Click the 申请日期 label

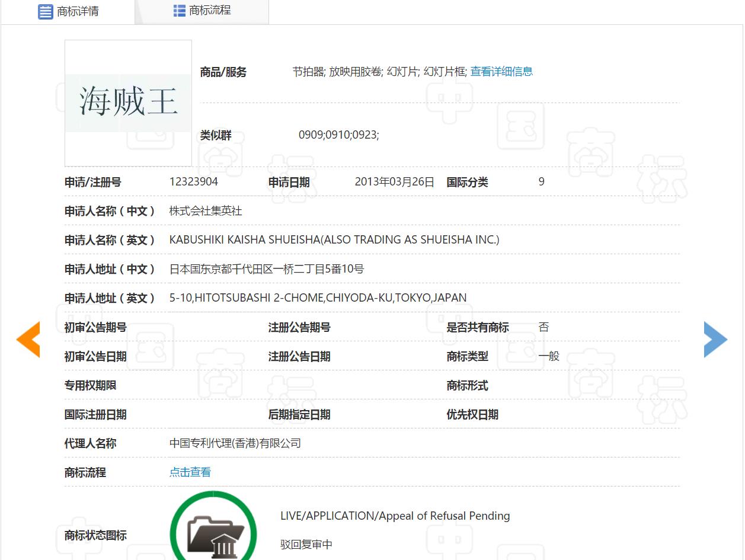click(289, 183)
